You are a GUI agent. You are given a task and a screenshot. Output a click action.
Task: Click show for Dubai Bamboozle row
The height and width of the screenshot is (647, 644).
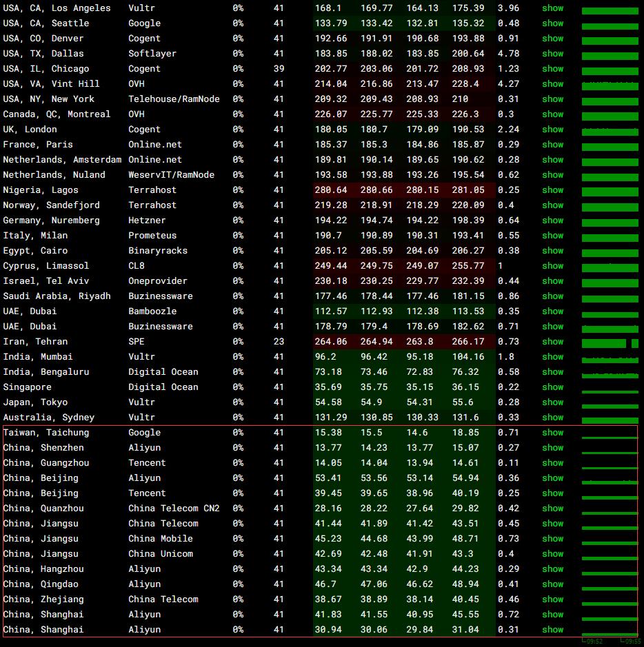click(x=552, y=311)
